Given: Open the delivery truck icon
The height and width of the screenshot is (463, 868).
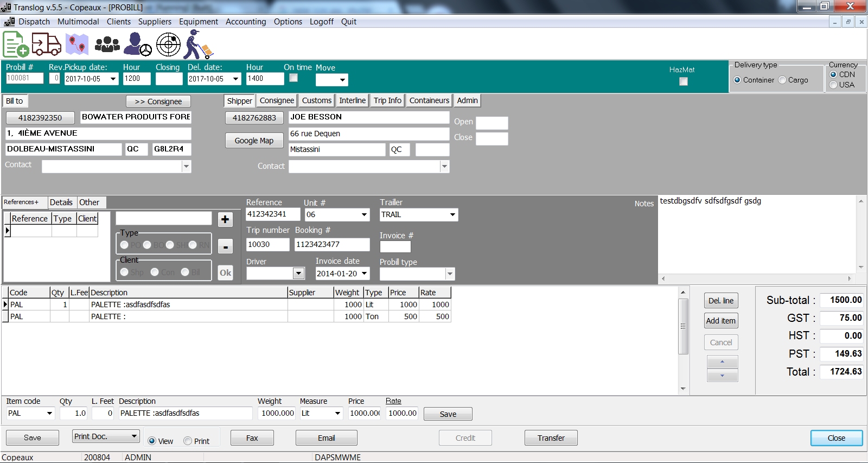Looking at the screenshot, I should point(46,45).
